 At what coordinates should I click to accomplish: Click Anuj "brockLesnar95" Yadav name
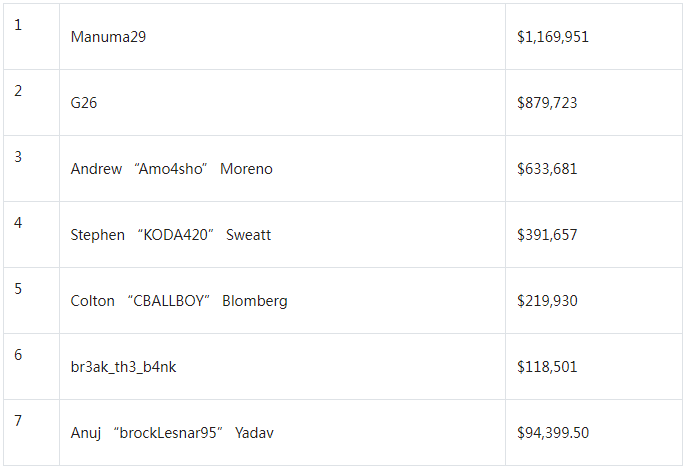(172, 433)
